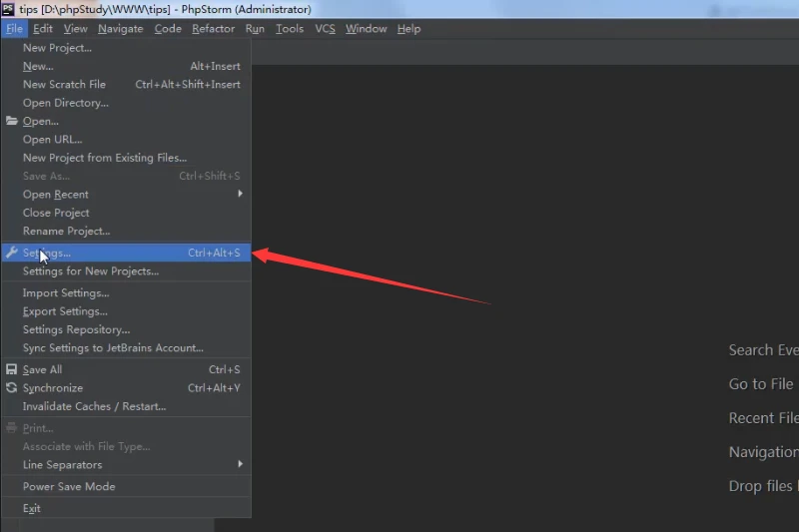Viewport: 799px width, 532px height.
Task: Create a New Scratch File
Action: click(127, 85)
